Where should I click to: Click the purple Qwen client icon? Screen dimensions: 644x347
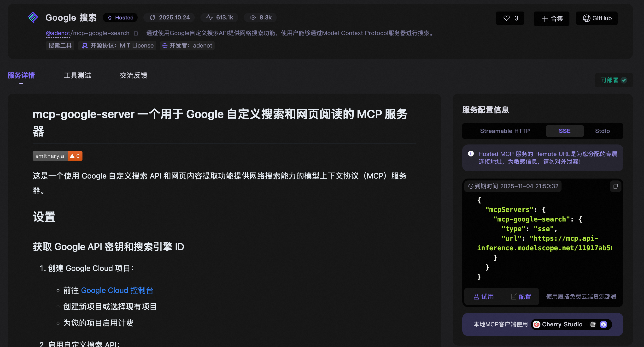click(x=603, y=324)
